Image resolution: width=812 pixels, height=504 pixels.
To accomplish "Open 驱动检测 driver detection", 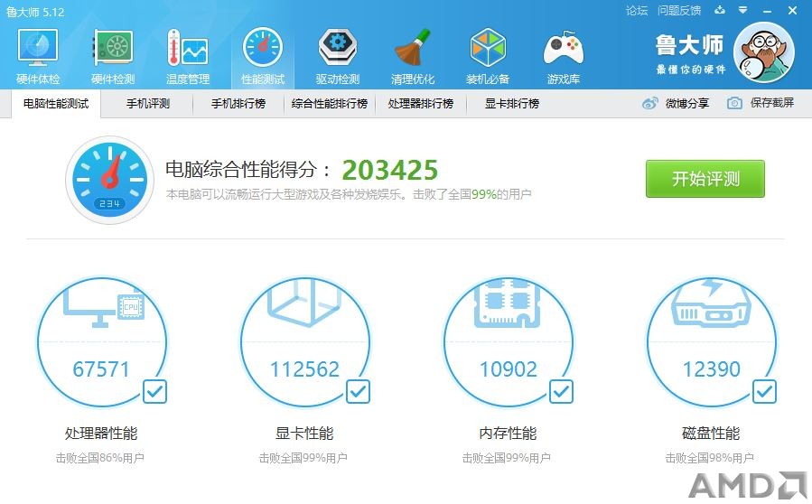I will pyautogui.click(x=338, y=56).
